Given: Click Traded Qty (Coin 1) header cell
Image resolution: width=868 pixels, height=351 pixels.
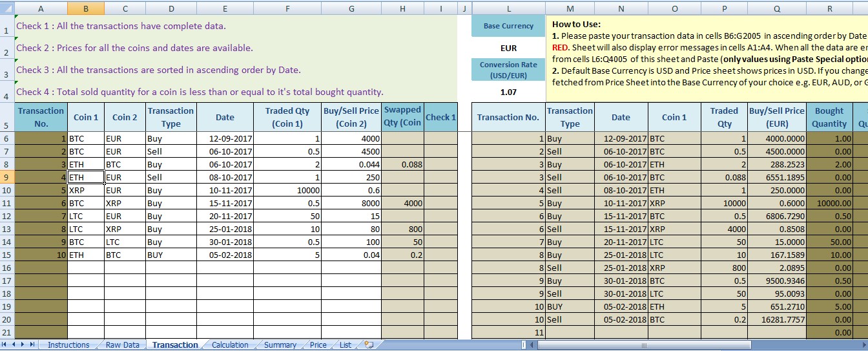Looking at the screenshot, I should [x=287, y=117].
